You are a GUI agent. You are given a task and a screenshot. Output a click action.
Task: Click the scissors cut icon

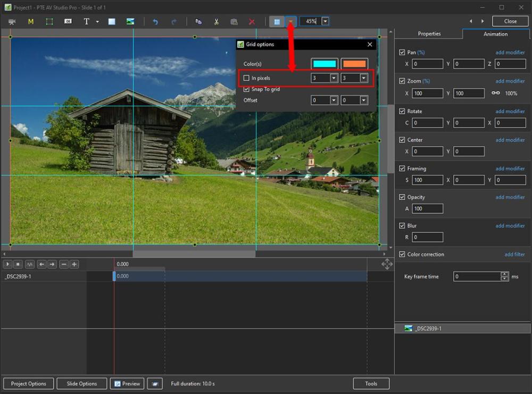pos(217,21)
